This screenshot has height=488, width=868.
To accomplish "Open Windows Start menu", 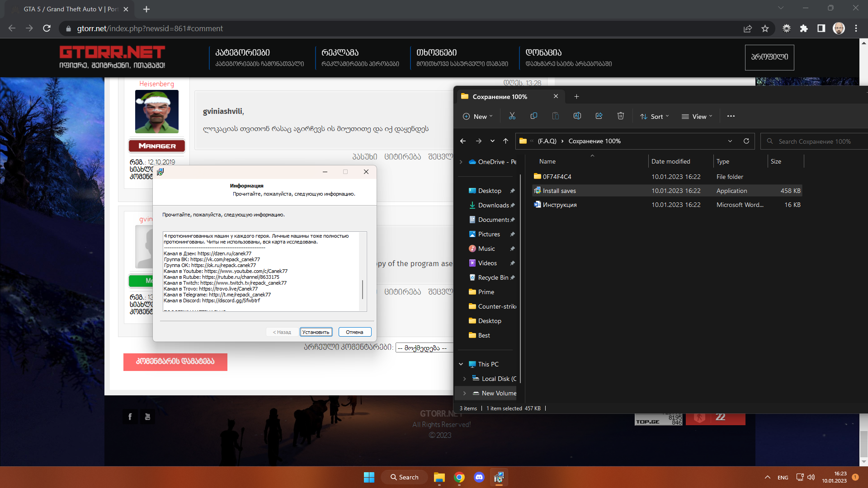I will [369, 477].
